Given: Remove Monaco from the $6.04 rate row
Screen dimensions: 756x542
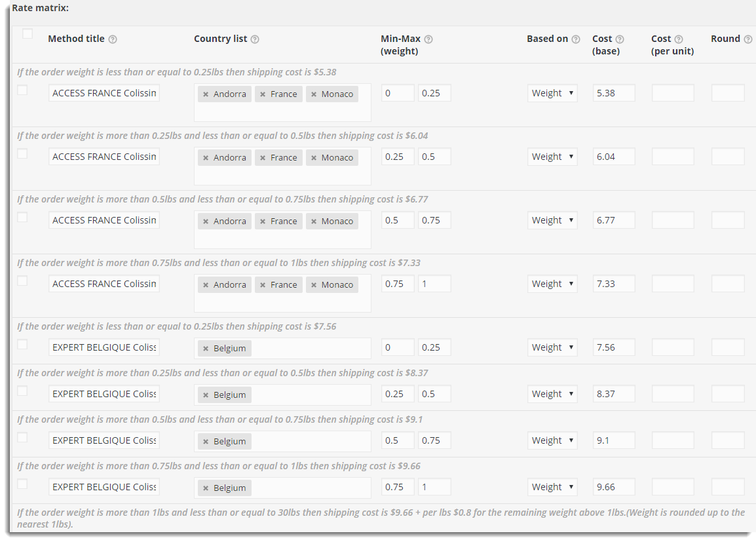Looking at the screenshot, I should pos(314,158).
